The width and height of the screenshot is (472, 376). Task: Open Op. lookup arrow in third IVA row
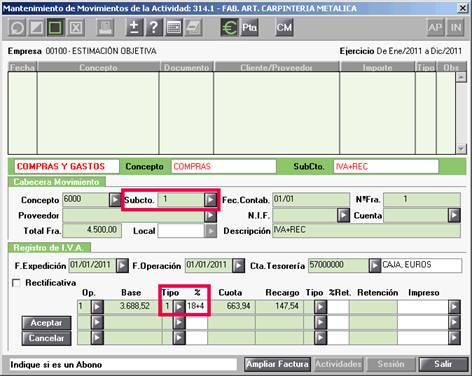97,338
